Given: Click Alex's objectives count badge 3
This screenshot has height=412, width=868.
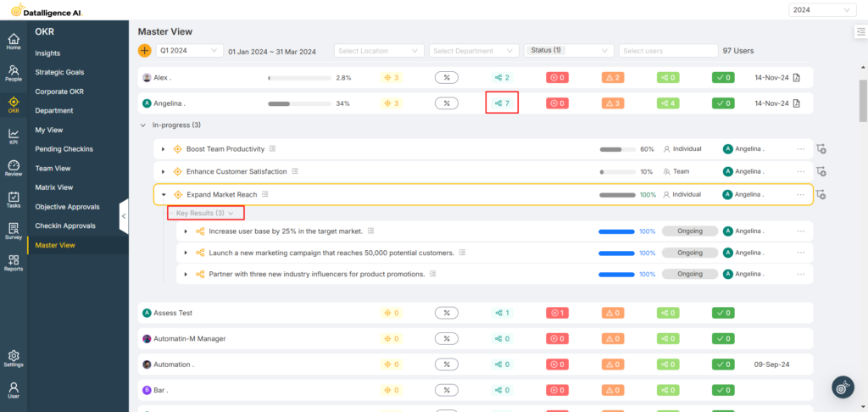Looking at the screenshot, I should 392,77.
